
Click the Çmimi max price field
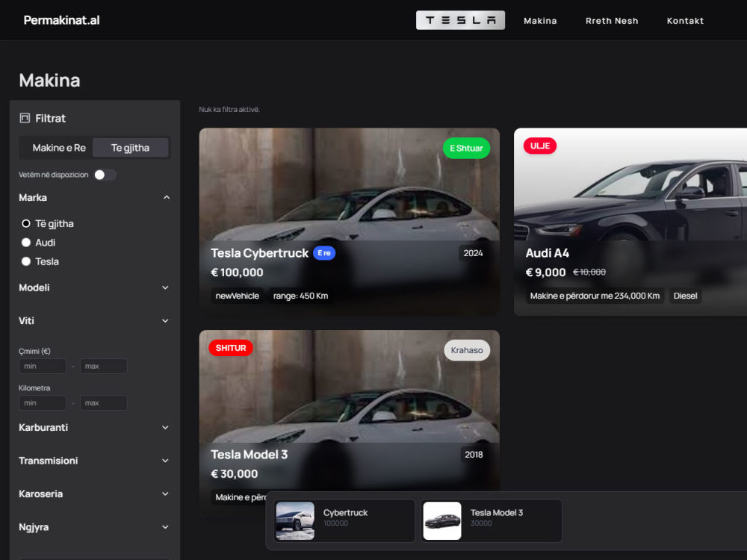(x=103, y=366)
